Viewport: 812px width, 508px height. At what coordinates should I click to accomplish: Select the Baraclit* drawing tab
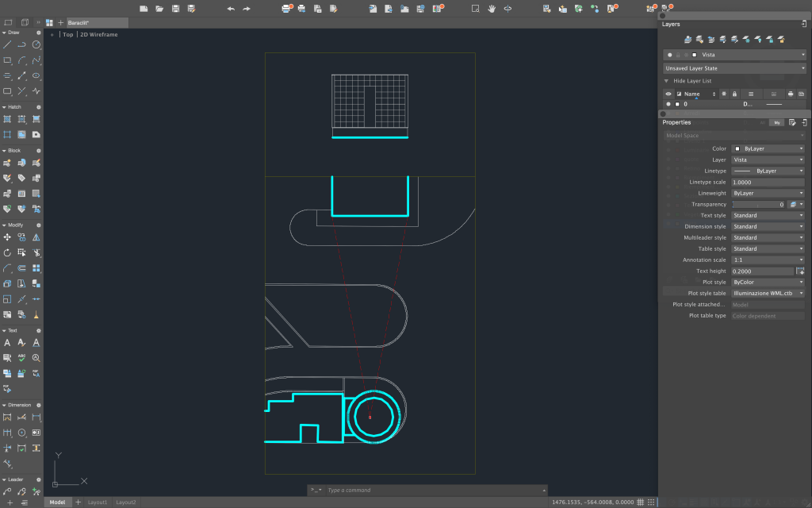[97, 23]
